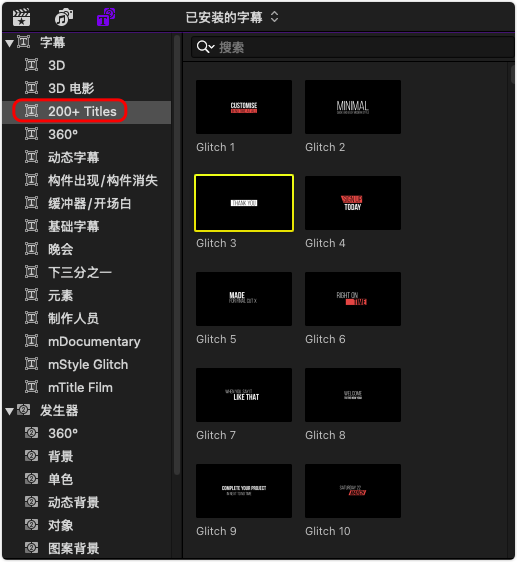Open the Libraries browser clapperboard icon
Viewport: 517px width, 562px height.
pos(21,17)
